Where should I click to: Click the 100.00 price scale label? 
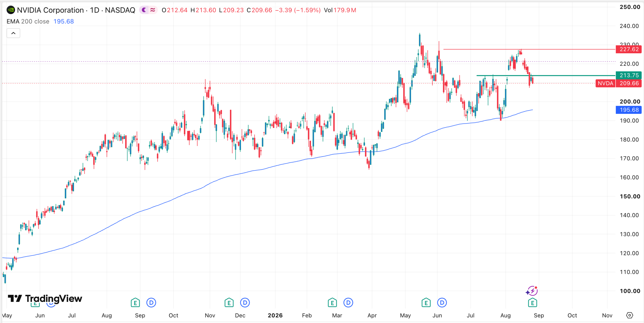630,291
